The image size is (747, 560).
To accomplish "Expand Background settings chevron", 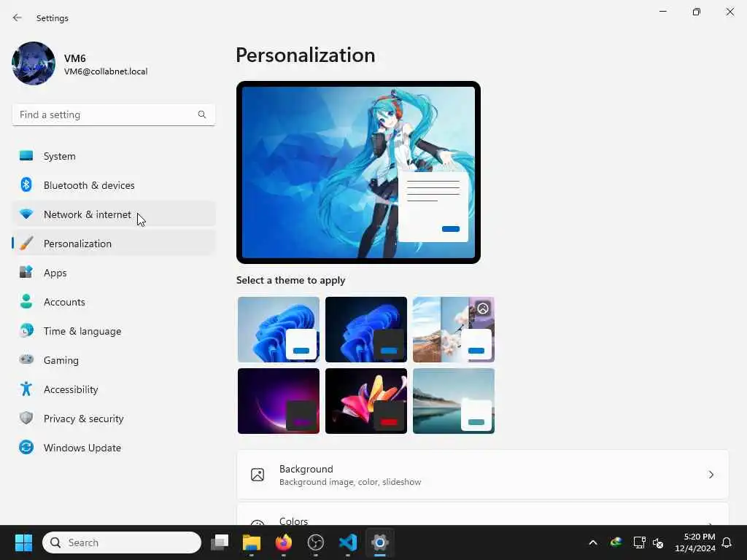I will tap(711, 475).
